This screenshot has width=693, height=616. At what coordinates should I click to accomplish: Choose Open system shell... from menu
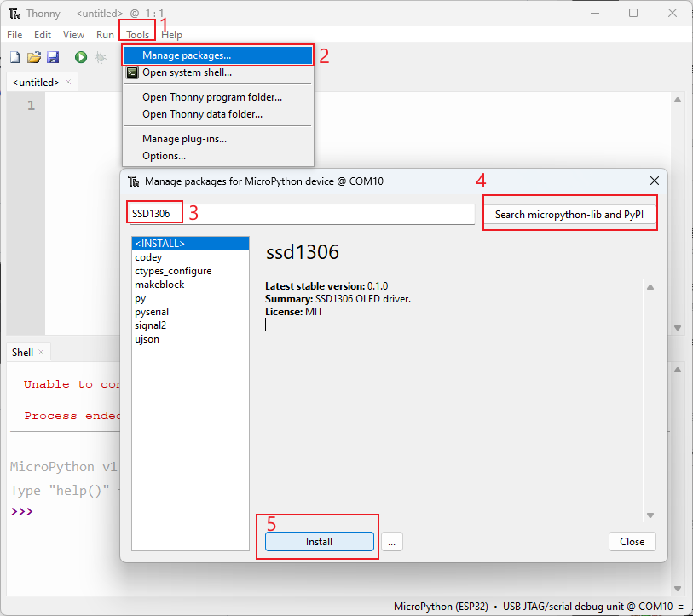tap(187, 72)
